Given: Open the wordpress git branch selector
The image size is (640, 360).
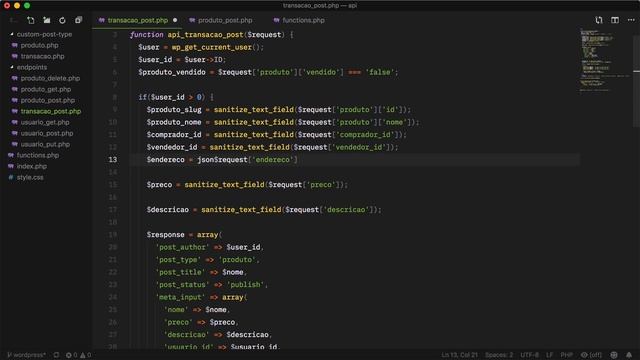Looking at the screenshot, I should pos(27,355).
